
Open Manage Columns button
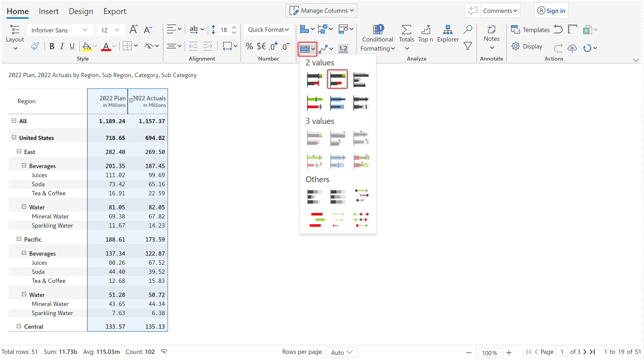pyautogui.click(x=321, y=11)
